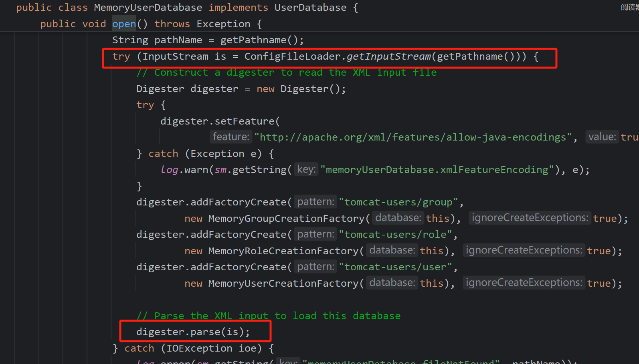639x364 pixels.
Task: Click the UserDatabase interface after implements
Action: [x=310, y=8]
